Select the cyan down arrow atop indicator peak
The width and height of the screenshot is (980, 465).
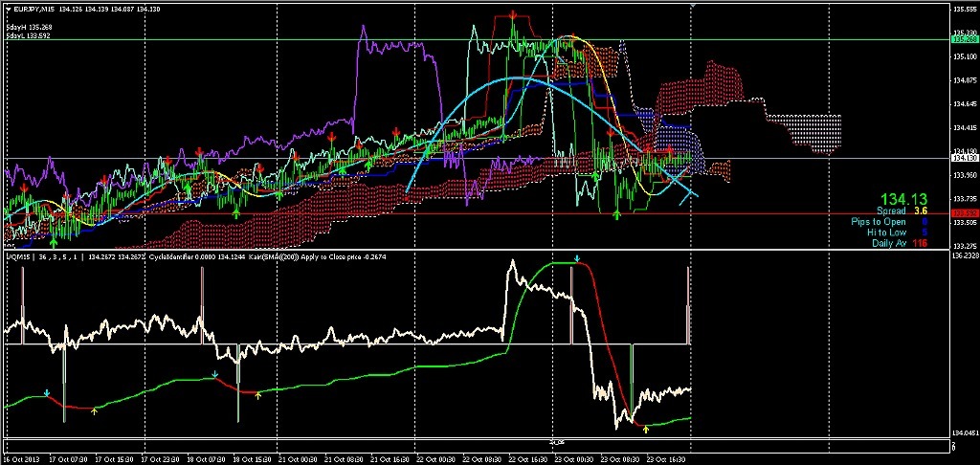coord(577,258)
